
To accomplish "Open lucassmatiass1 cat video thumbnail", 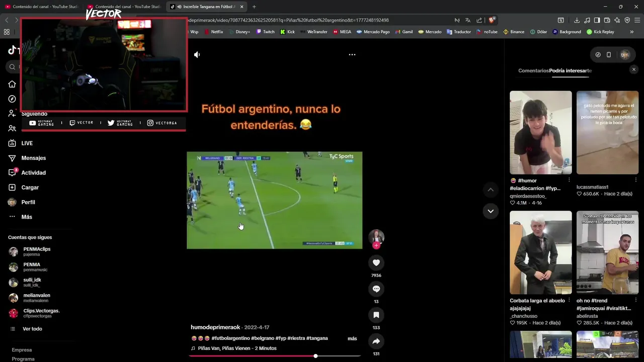I will click(607, 132).
